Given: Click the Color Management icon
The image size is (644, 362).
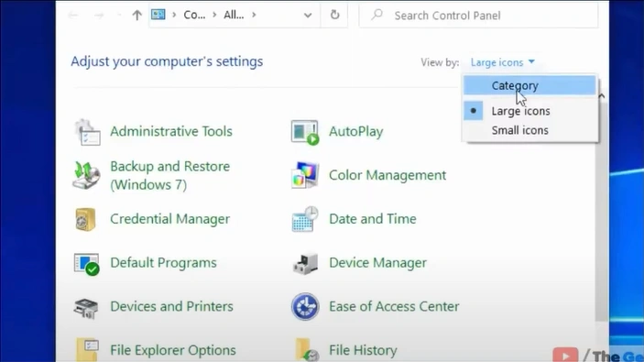Looking at the screenshot, I should point(305,175).
